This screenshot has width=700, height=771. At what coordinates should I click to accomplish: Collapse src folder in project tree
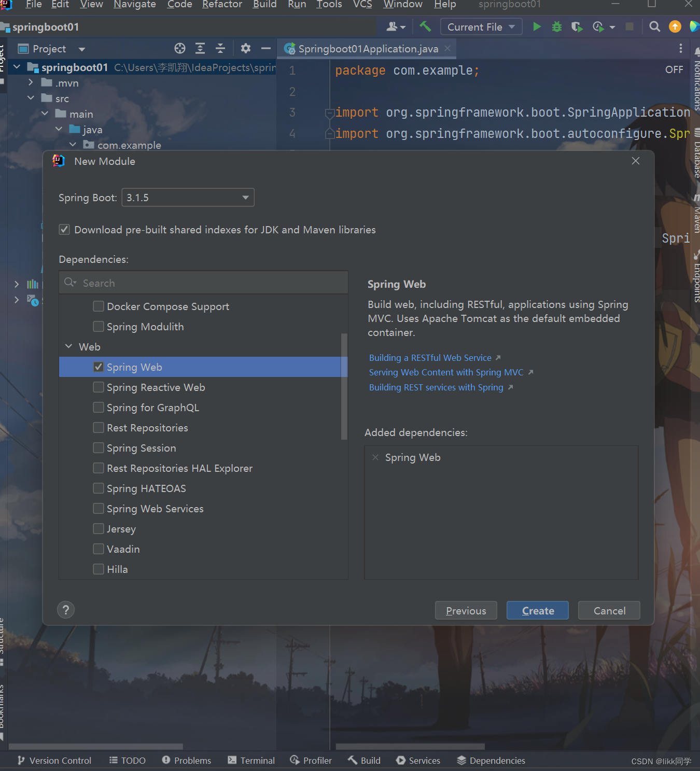(31, 98)
